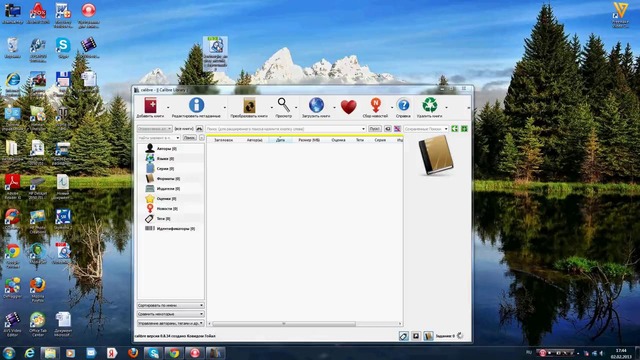Image resolution: width=640 pixels, height=360 pixels.
Task: Sort by Series column header
Action: point(380,140)
